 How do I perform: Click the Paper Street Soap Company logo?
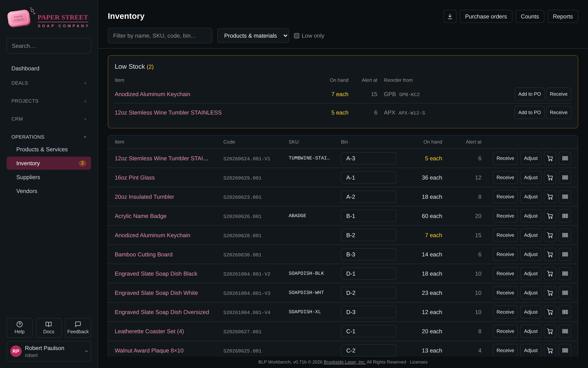click(x=49, y=18)
